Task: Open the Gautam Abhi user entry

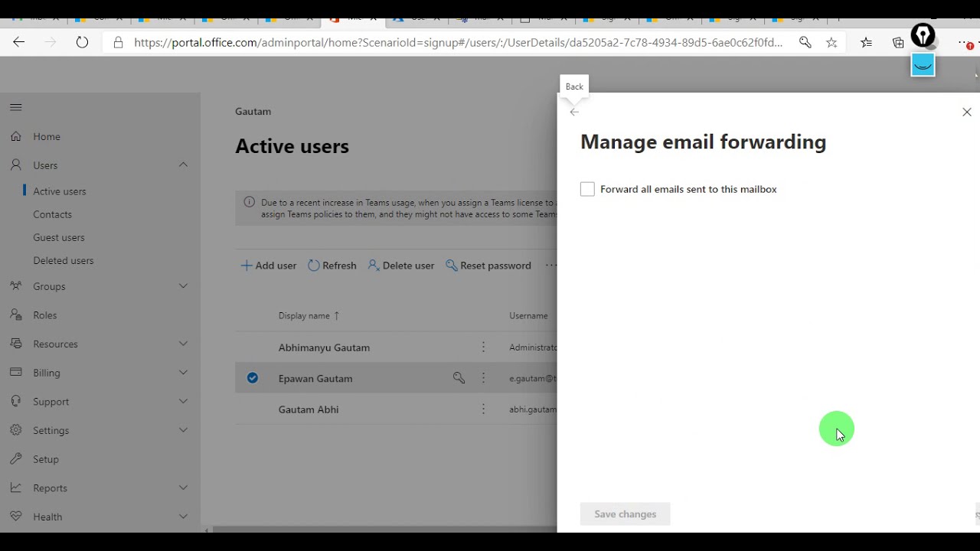Action: click(309, 409)
